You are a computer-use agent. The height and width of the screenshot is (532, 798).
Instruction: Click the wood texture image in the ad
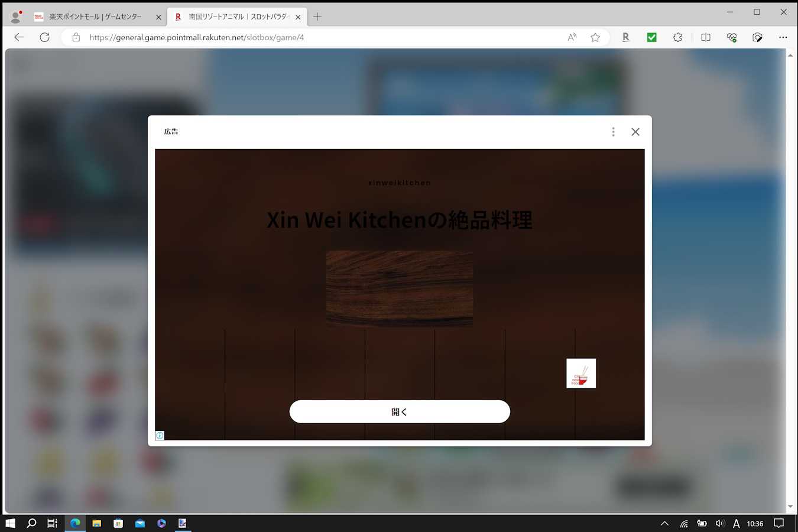[x=400, y=288]
